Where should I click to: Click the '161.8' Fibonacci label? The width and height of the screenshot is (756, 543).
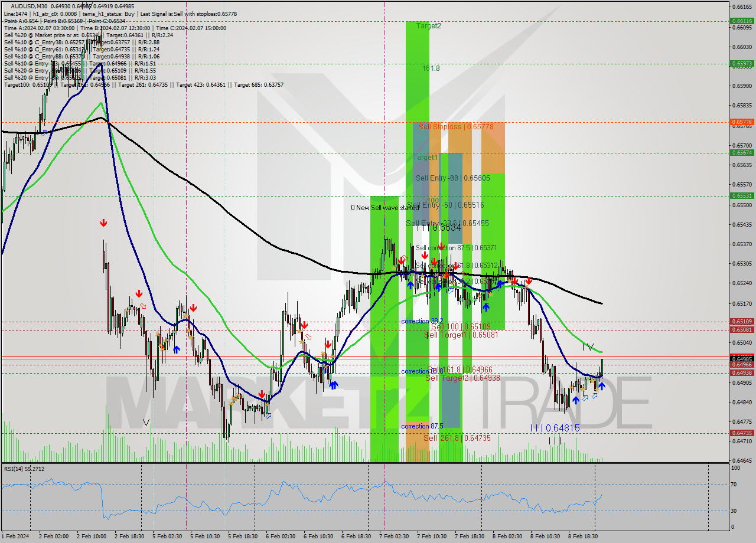click(431, 68)
